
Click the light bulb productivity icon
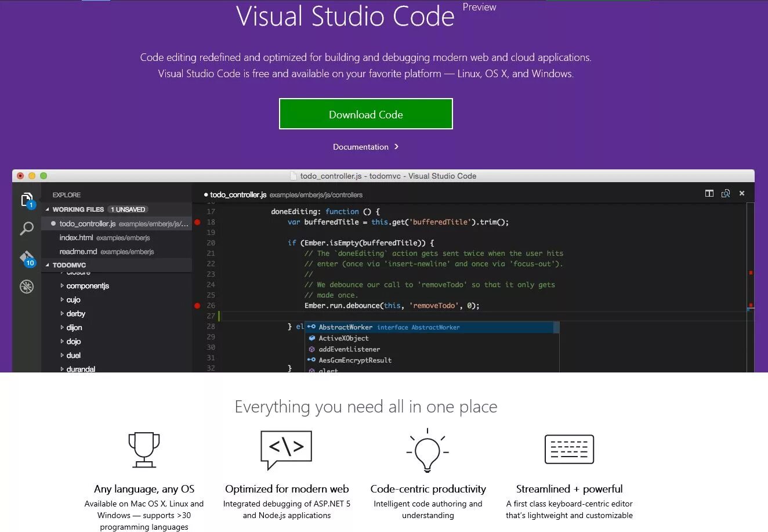pos(428,450)
